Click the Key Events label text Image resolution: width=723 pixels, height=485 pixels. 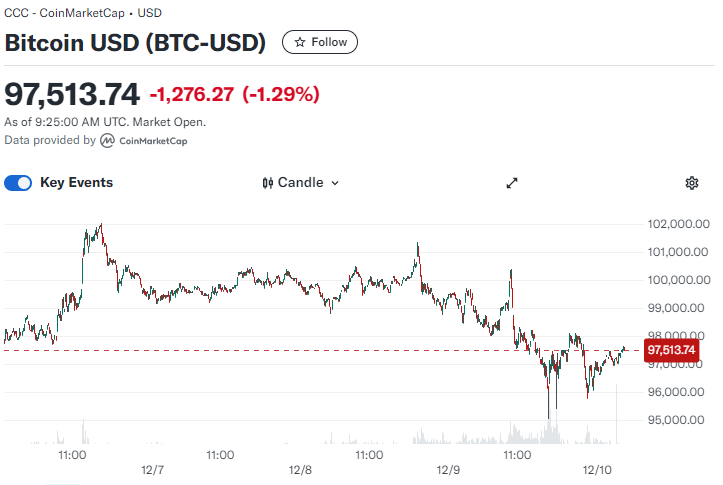[77, 183]
